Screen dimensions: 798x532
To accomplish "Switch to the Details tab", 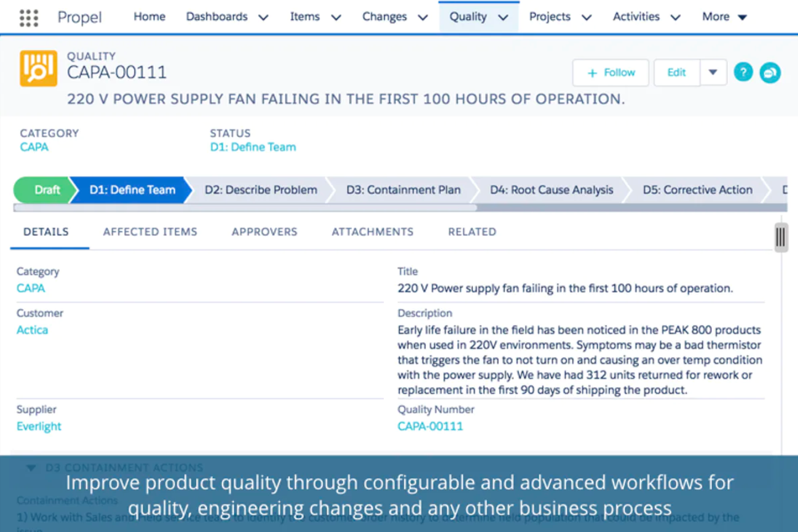I will [46, 232].
